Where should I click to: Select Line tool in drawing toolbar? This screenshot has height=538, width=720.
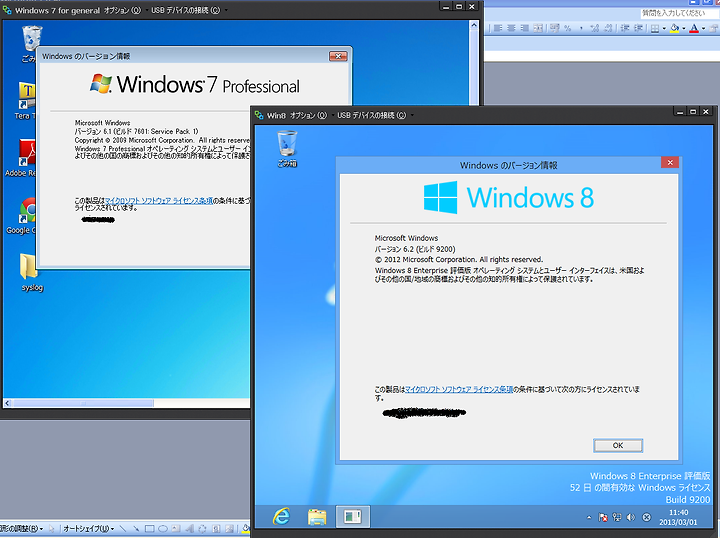pos(123,529)
